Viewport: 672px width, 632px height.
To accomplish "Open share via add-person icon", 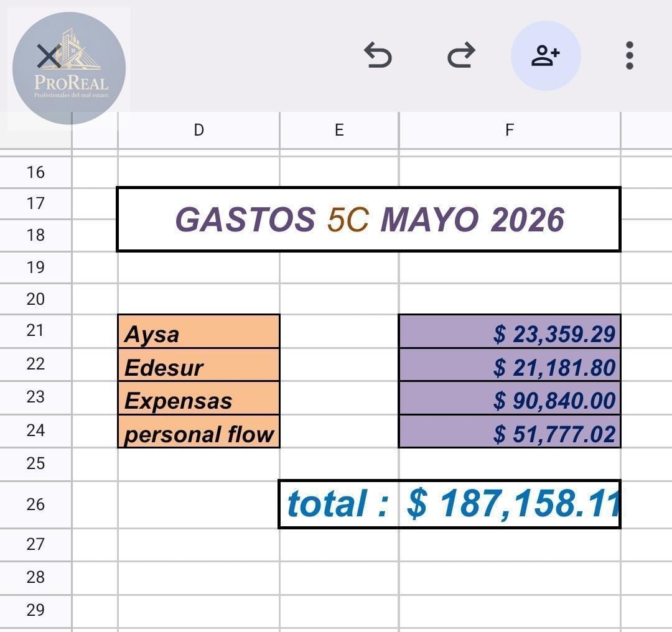I will coord(546,56).
